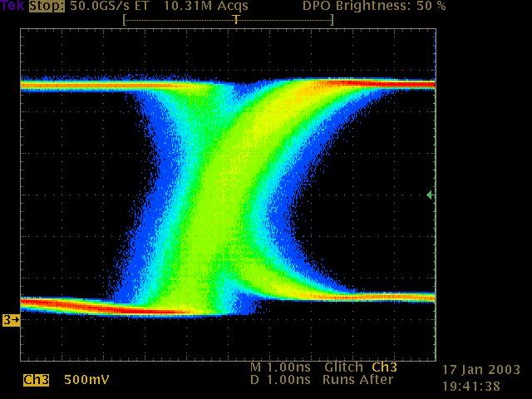The height and width of the screenshot is (399, 532).
Task: Click the M 1.00ns timebase readout
Action: pos(280,367)
